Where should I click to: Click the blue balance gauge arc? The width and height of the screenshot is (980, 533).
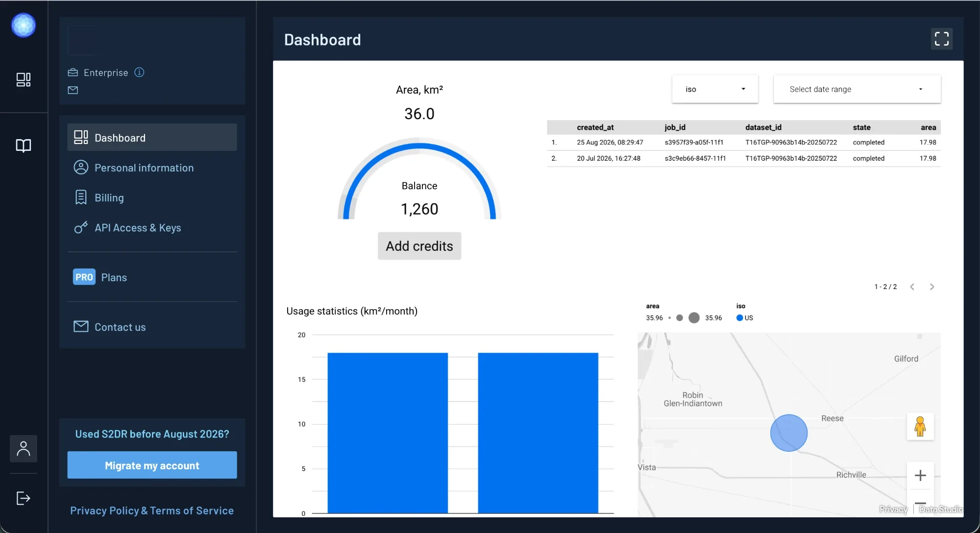[419, 145]
